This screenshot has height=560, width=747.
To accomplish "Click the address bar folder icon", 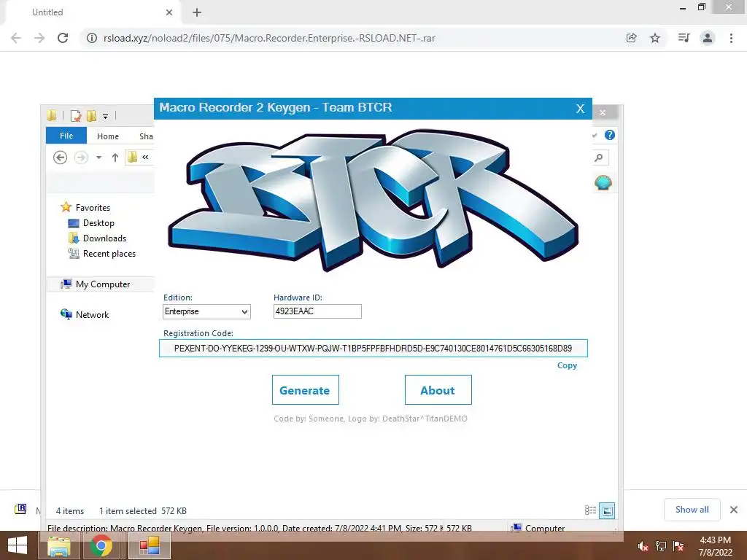I will click(133, 157).
